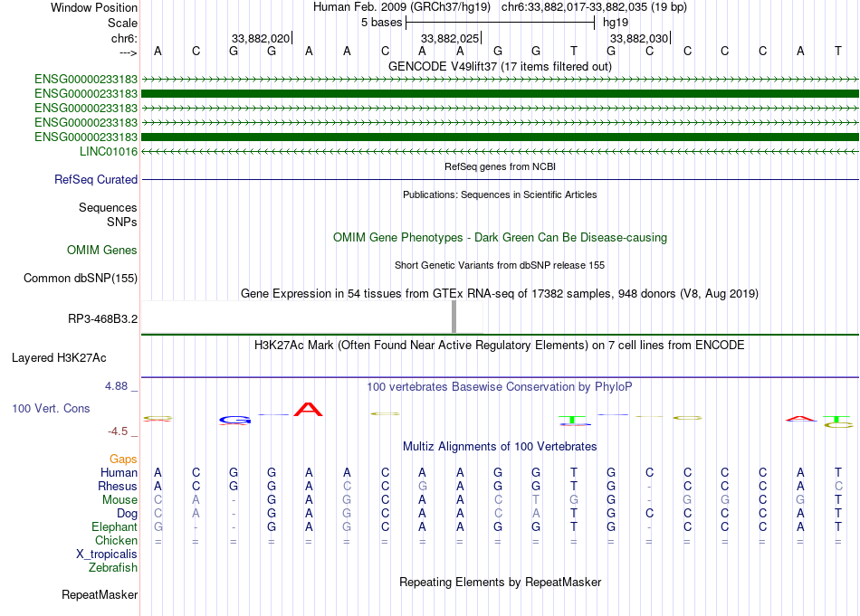This screenshot has height=616, width=860.
Task: Click the Mouse alignment row label
Action: tap(119, 500)
